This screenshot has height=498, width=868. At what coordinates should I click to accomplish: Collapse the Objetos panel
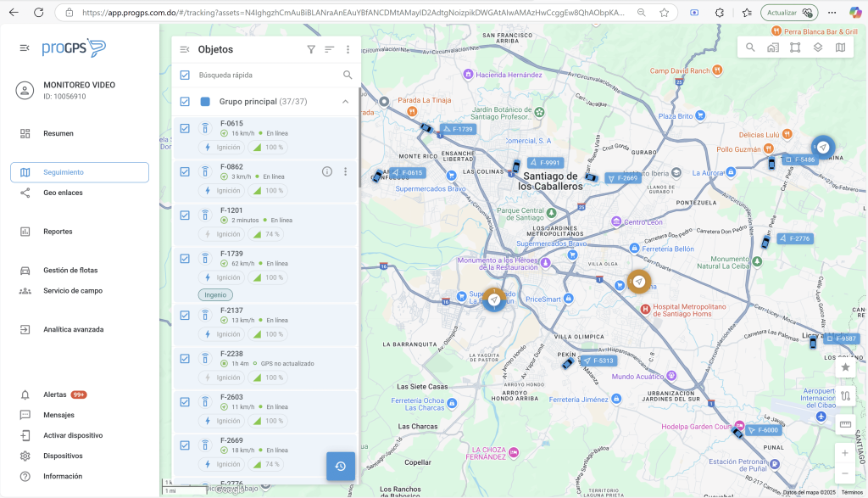pos(185,49)
